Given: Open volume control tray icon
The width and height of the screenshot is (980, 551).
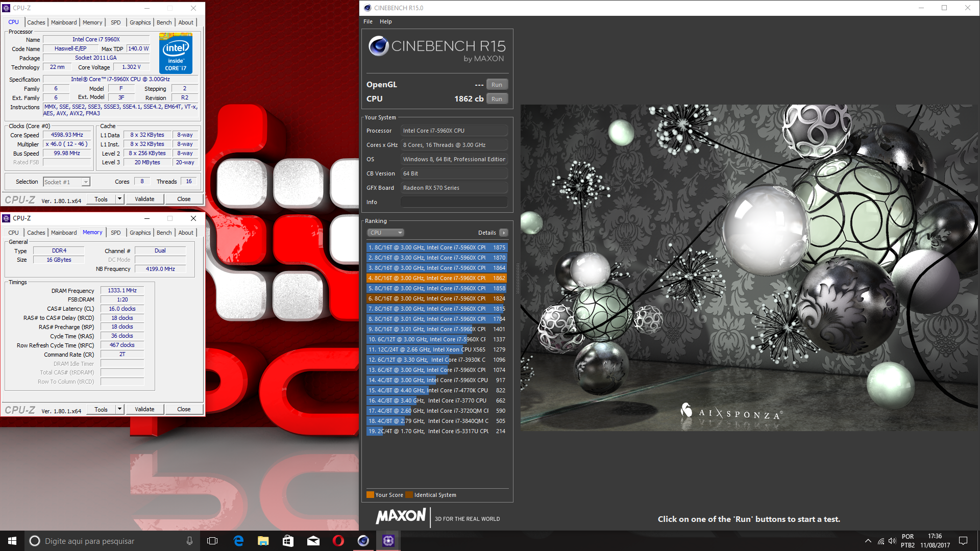Looking at the screenshot, I should [x=892, y=541].
